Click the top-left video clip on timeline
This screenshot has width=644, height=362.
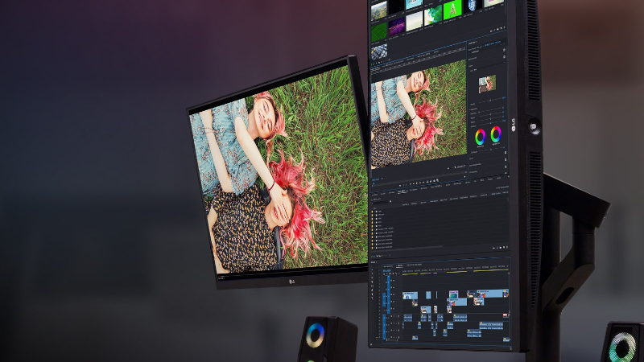410,295
